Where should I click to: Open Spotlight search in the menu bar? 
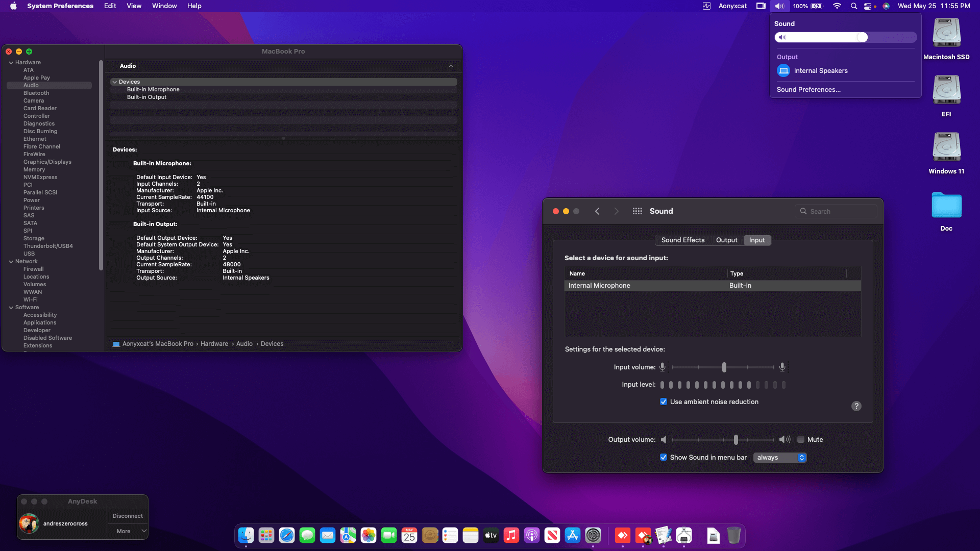tap(854, 6)
